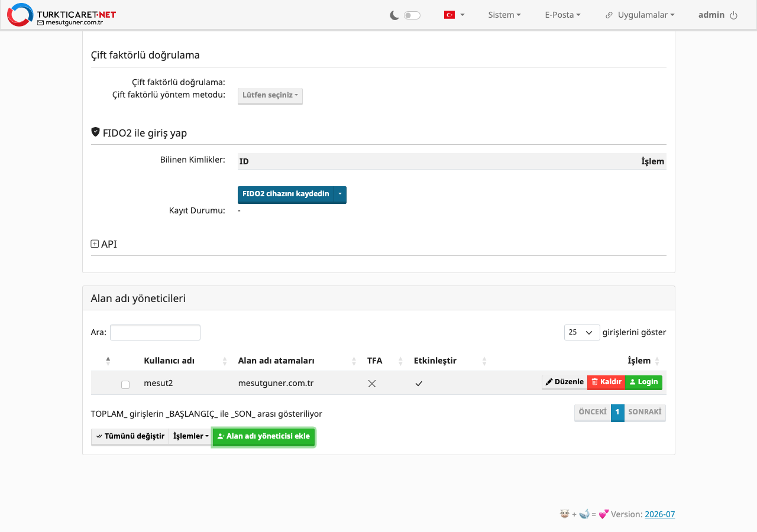Viewport: 757px width, 532px height.
Task: Sort by Alan adı atamaları column arrows
Action: coord(354,361)
